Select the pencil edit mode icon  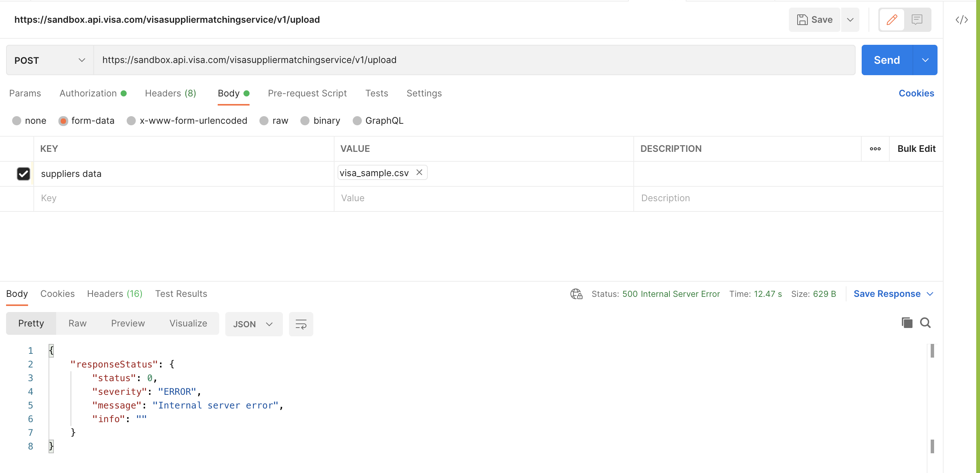pos(892,20)
